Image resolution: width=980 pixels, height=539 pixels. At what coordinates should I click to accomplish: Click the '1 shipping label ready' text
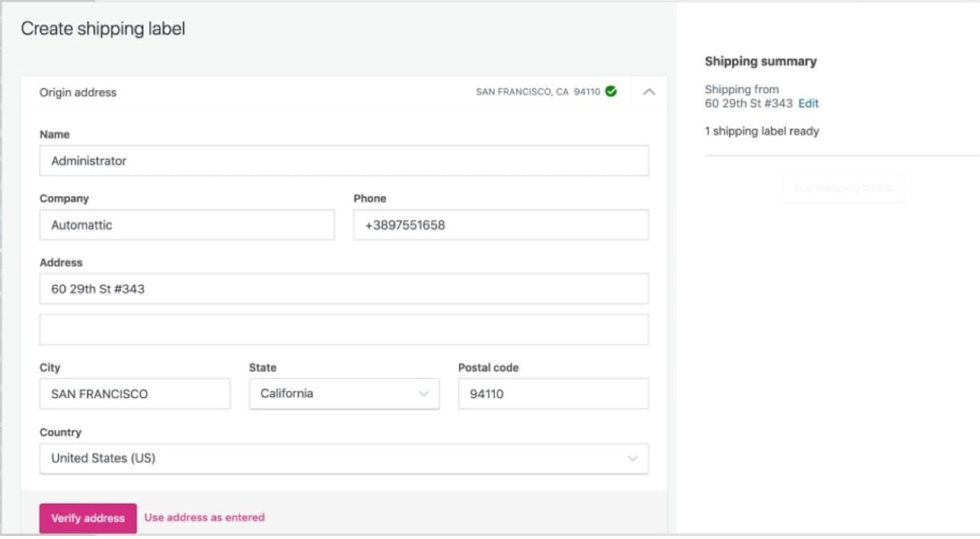762,131
